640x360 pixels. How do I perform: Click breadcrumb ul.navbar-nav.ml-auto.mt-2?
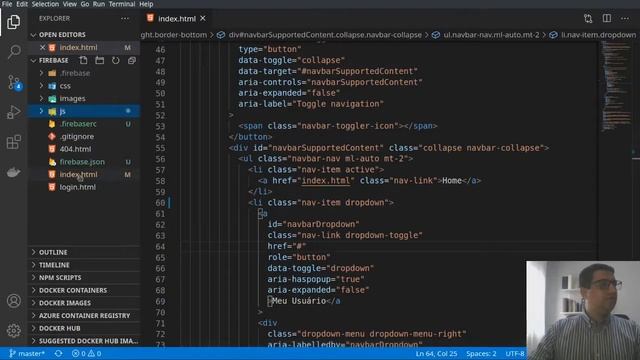[491, 35]
